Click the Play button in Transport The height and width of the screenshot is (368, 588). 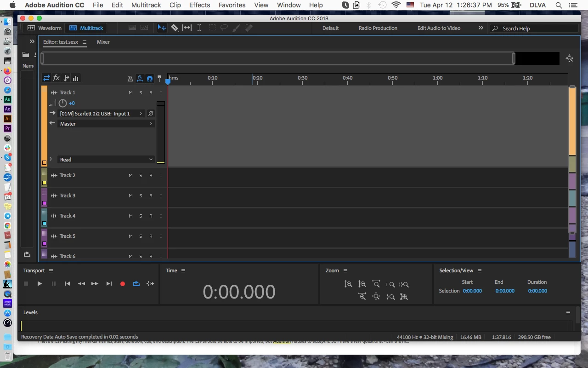pos(40,284)
